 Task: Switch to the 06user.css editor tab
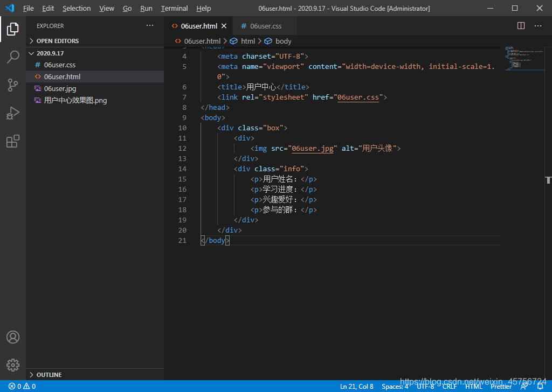click(265, 26)
